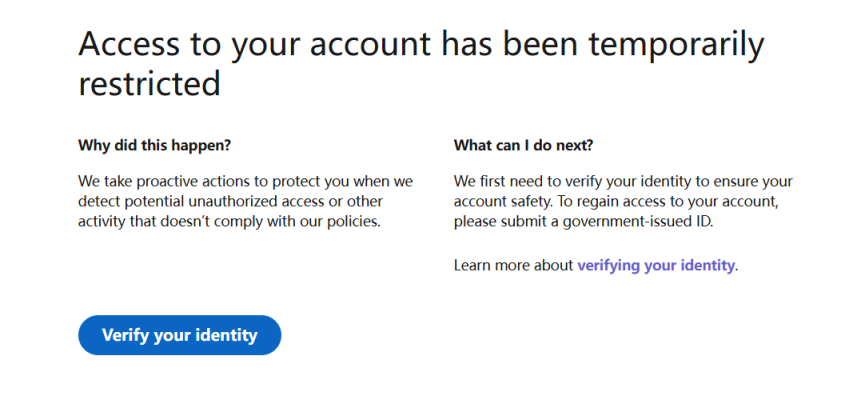
Task: Click the "What can I do next?" heading
Action: point(524,145)
